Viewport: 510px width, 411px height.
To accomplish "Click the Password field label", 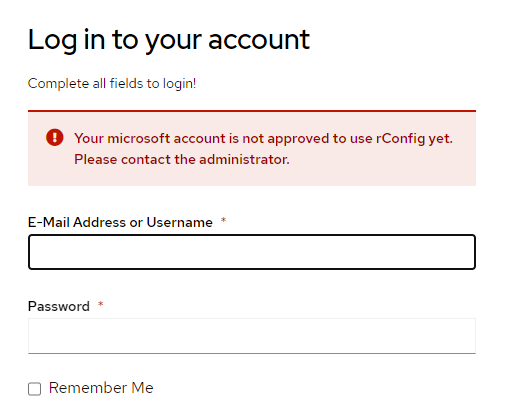I will [59, 306].
